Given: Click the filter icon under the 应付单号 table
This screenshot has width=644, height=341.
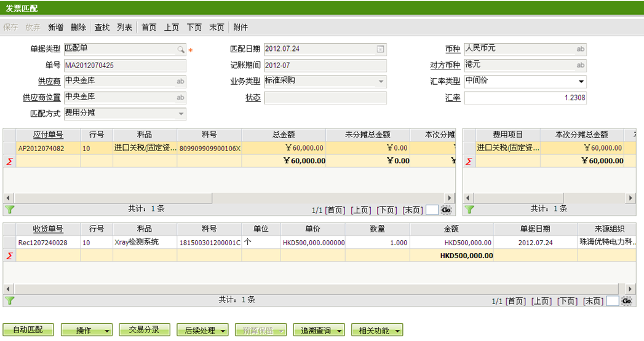Looking at the screenshot, I should point(9,210).
